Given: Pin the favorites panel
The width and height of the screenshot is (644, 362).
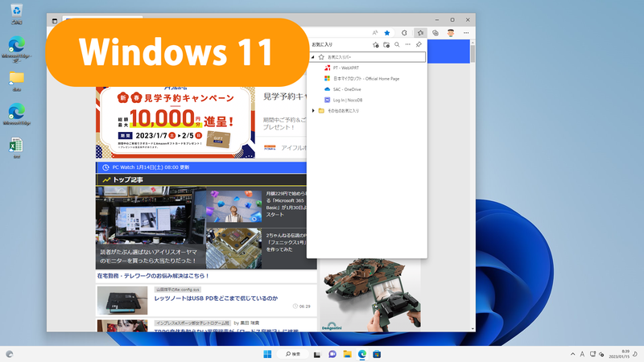Looking at the screenshot, I should coord(419,44).
